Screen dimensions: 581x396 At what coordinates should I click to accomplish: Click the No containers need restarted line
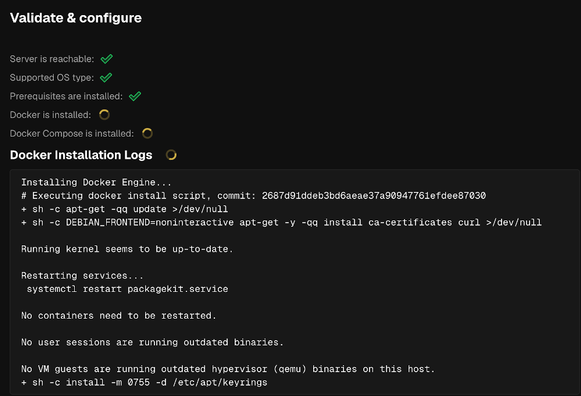118,316
